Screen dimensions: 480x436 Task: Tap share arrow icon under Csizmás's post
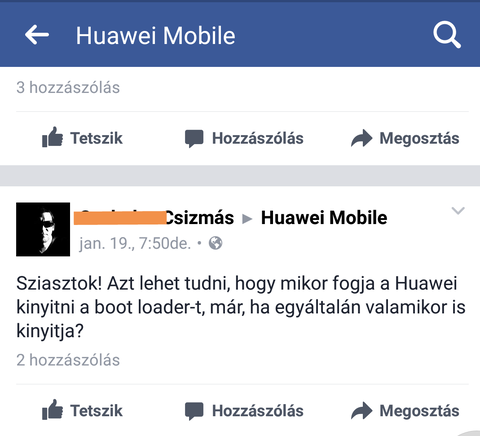tap(361, 411)
